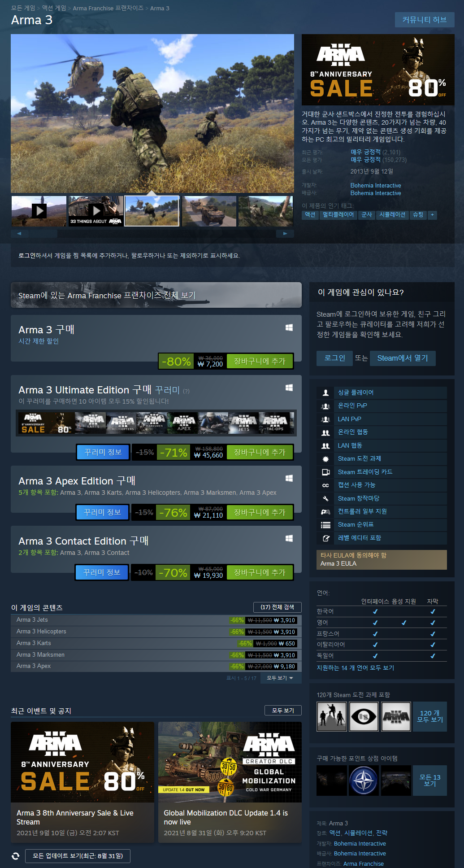Open Bohemia Interactive developer link
This screenshot has height=868, width=464.
coord(376,186)
